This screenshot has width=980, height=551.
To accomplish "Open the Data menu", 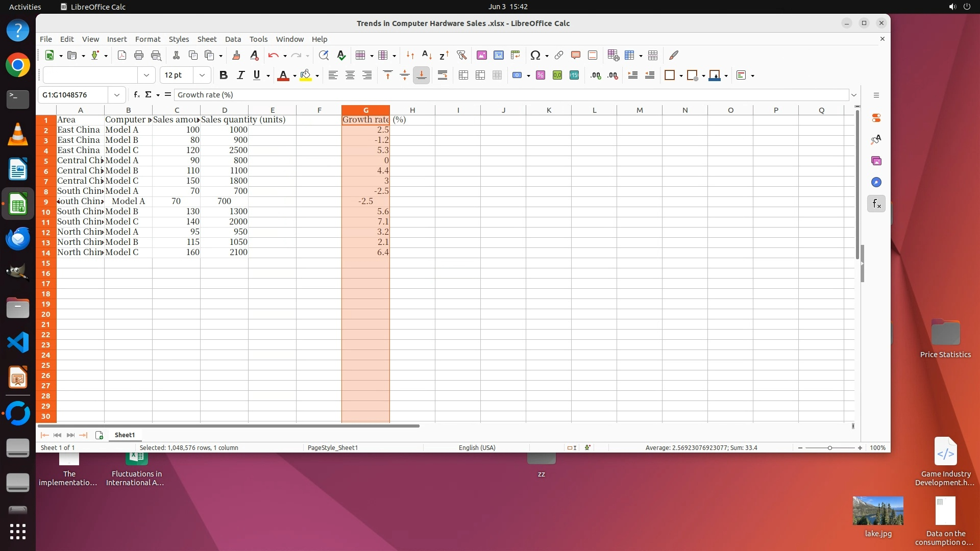I will point(233,39).
